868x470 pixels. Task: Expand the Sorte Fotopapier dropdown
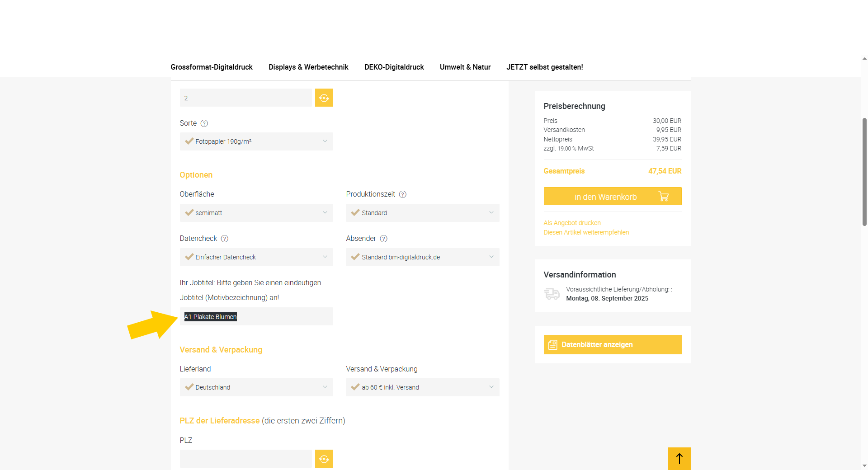point(256,141)
